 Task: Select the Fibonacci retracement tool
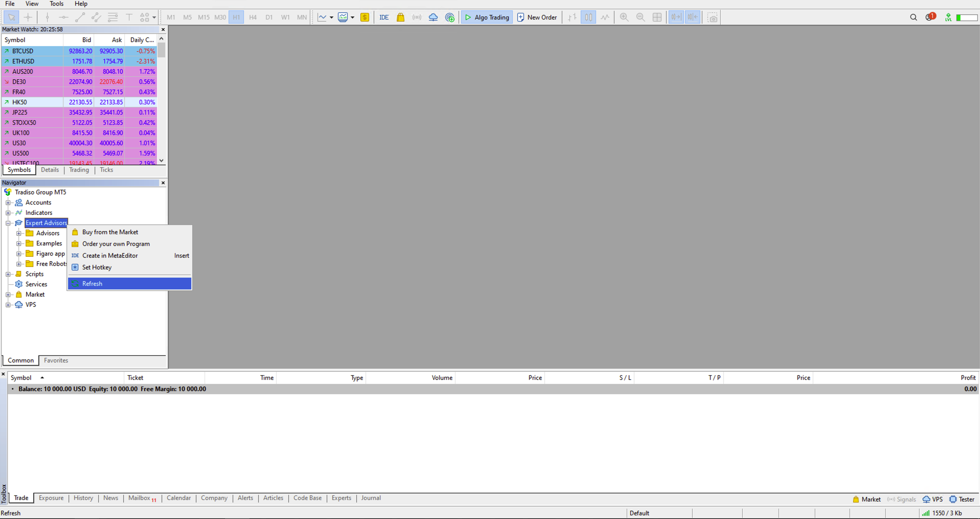click(112, 17)
